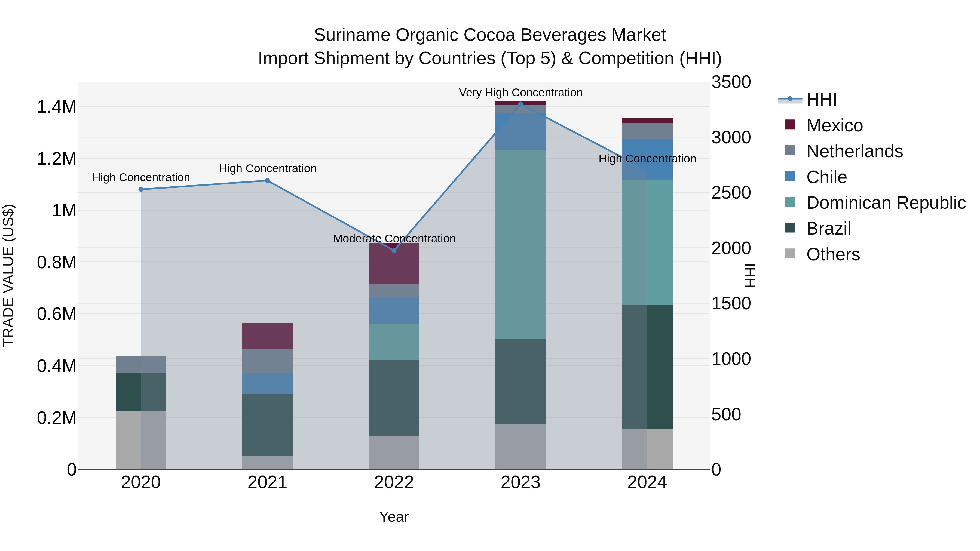Click the chart title 'Suriname Organic Cocoa Beverages Market'
Image resolution: width=980 pixels, height=551 pixels.
490,35
